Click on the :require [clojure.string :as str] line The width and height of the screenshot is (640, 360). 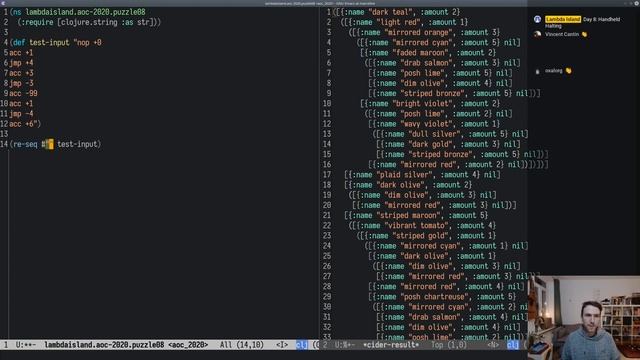click(x=89, y=22)
